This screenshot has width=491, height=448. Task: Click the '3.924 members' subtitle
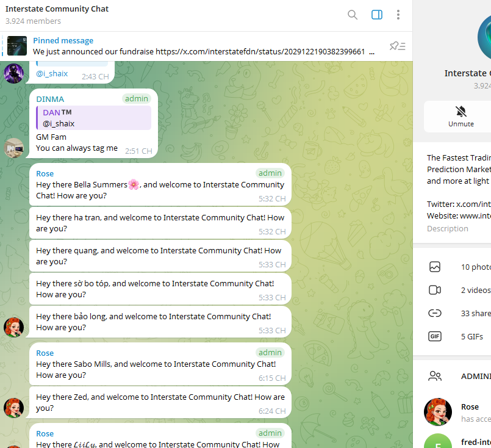(33, 21)
